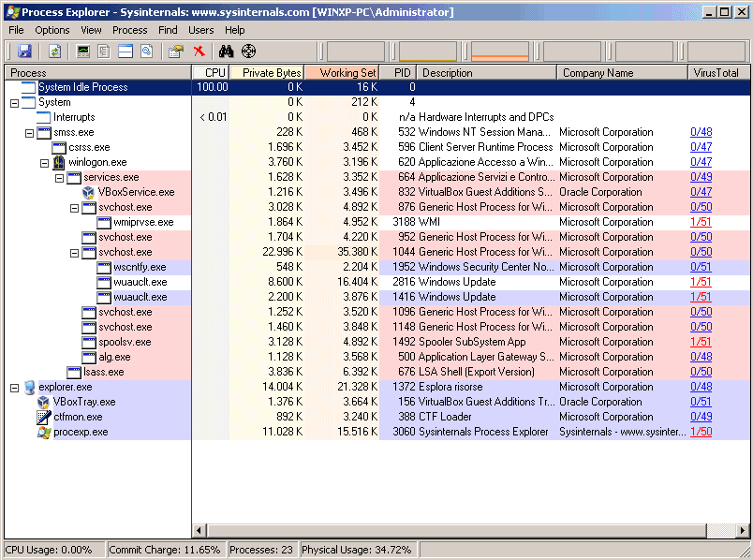Sort by the CPU column header
The height and width of the screenshot is (560, 753).
(211, 72)
